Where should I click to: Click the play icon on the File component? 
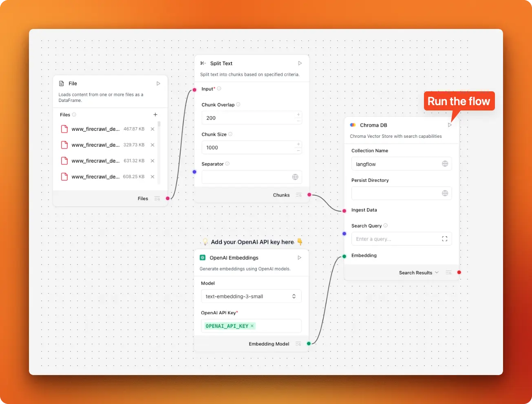click(x=158, y=83)
